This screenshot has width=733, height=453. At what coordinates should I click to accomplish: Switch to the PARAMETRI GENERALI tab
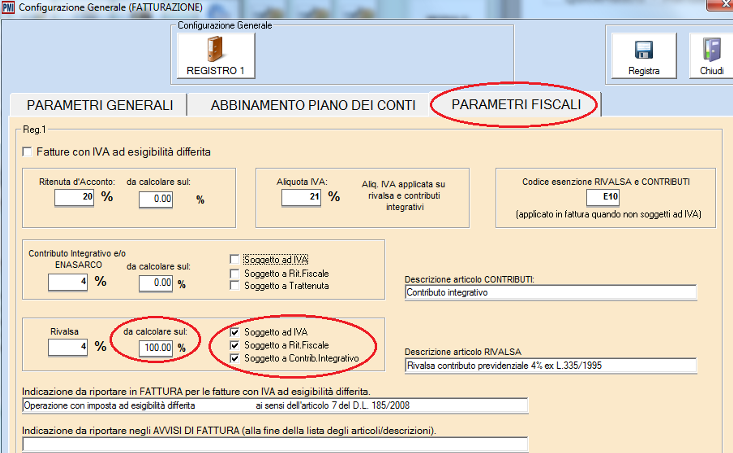[x=100, y=105]
